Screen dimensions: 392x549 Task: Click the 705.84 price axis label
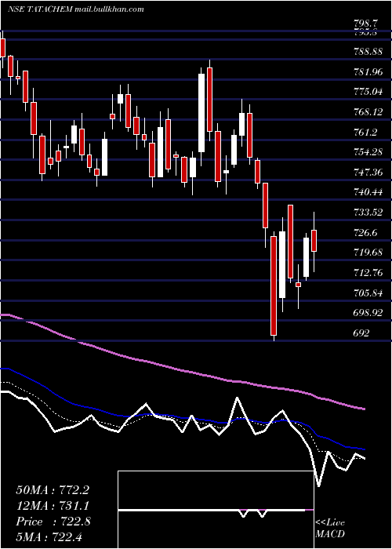368,293
